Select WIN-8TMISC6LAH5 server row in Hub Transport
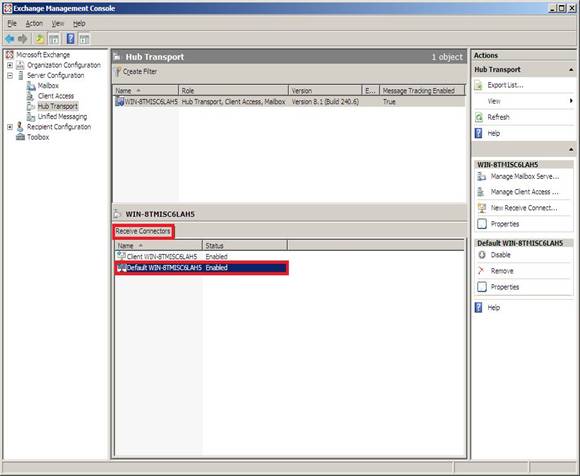The width and height of the screenshot is (580, 476). tap(289, 102)
